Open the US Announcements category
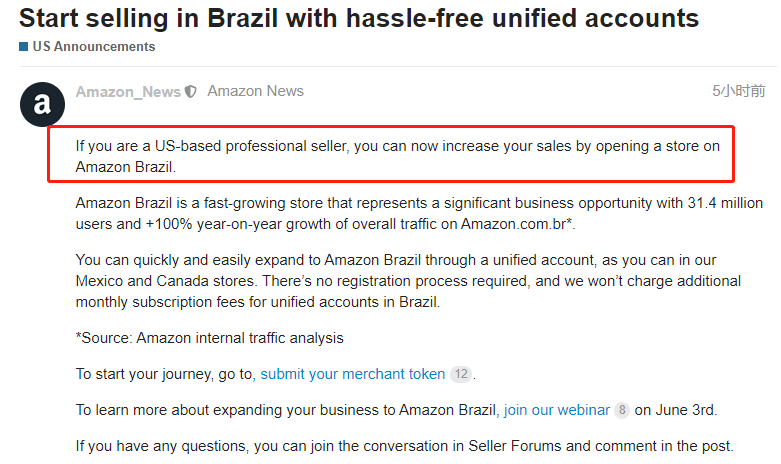This screenshot has height=464, width=781. pos(94,47)
